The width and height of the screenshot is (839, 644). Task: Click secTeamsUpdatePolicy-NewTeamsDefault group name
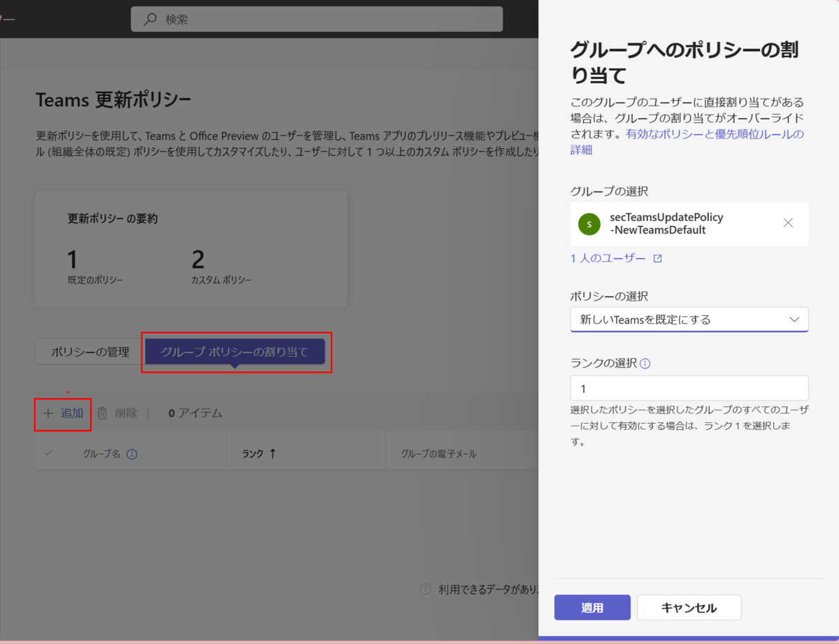(x=666, y=224)
